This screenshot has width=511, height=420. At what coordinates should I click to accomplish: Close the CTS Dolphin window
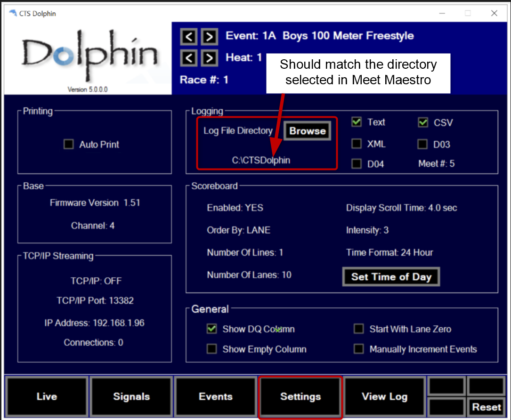494,13
